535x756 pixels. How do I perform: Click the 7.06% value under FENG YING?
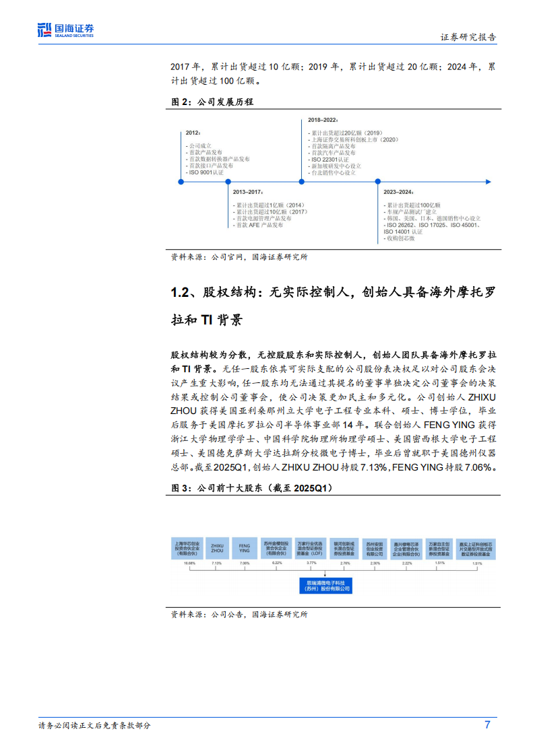tap(245, 563)
